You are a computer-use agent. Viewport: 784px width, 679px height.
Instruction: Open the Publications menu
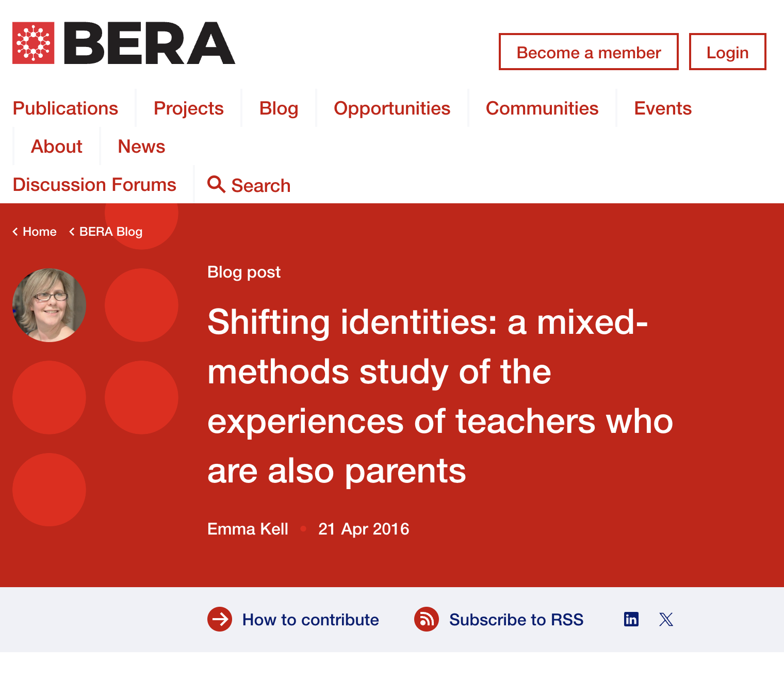click(x=66, y=108)
